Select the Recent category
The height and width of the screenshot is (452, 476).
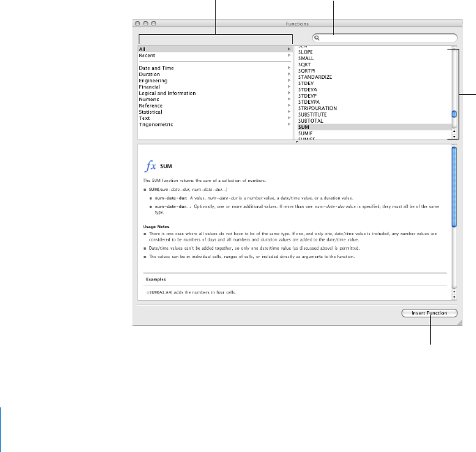click(215, 55)
